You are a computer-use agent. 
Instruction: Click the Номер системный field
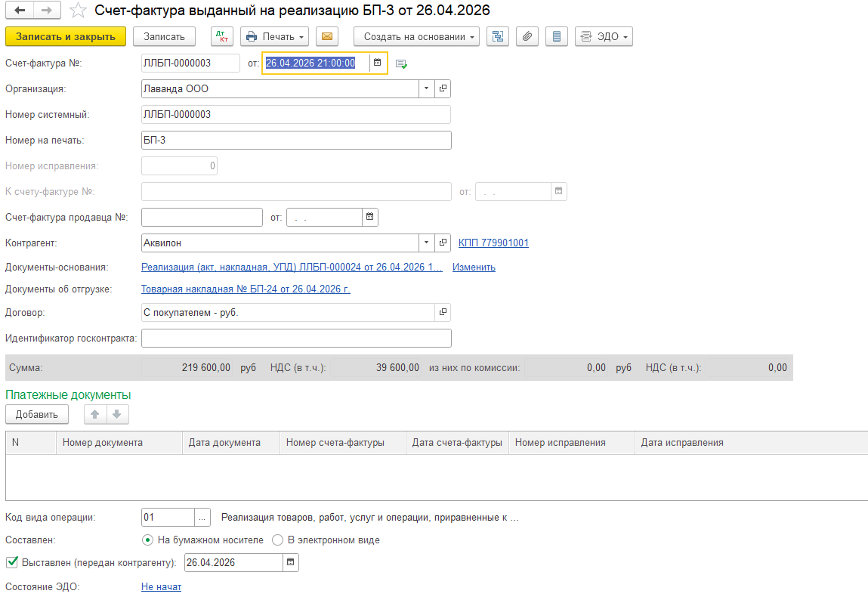(296, 115)
